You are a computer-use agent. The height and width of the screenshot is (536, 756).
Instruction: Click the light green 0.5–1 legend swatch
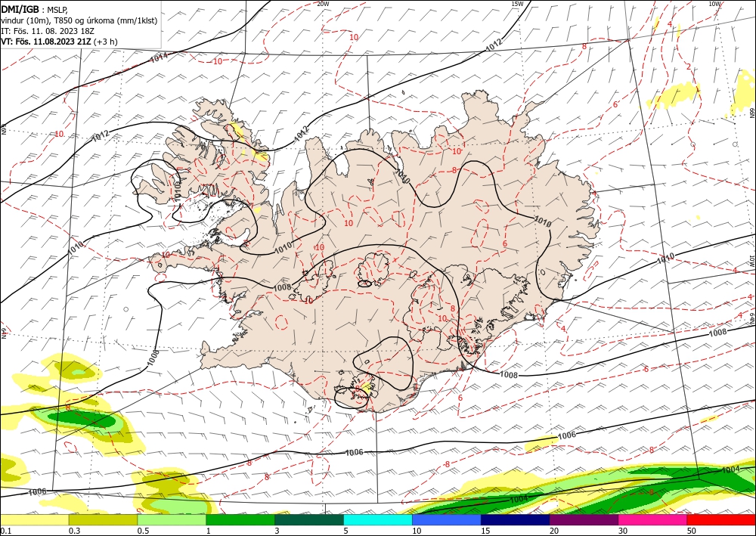(x=172, y=520)
